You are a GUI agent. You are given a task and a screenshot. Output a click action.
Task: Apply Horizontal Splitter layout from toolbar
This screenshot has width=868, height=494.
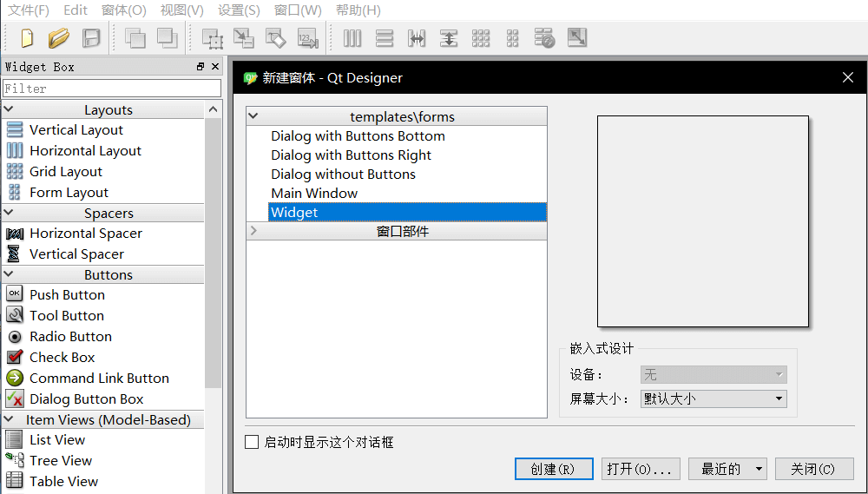click(x=417, y=38)
